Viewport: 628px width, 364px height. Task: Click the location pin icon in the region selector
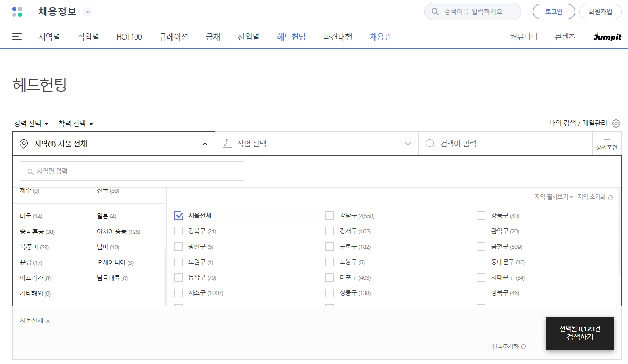pos(23,143)
